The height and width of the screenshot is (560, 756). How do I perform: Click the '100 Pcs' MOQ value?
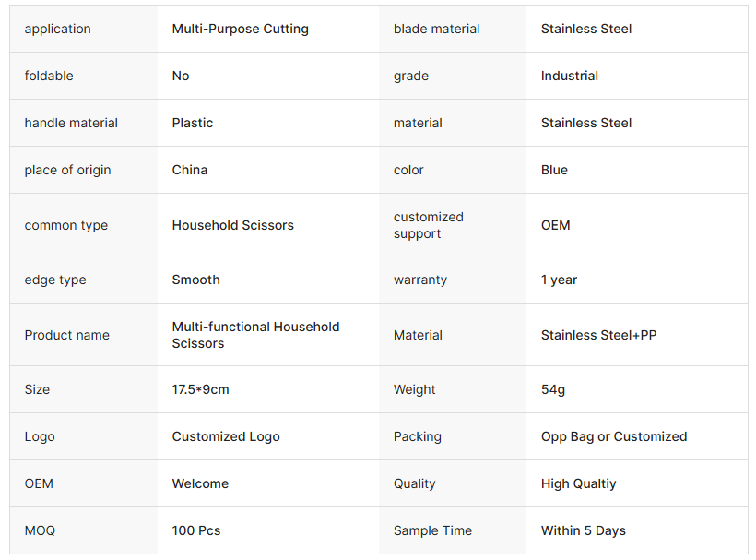click(195, 530)
